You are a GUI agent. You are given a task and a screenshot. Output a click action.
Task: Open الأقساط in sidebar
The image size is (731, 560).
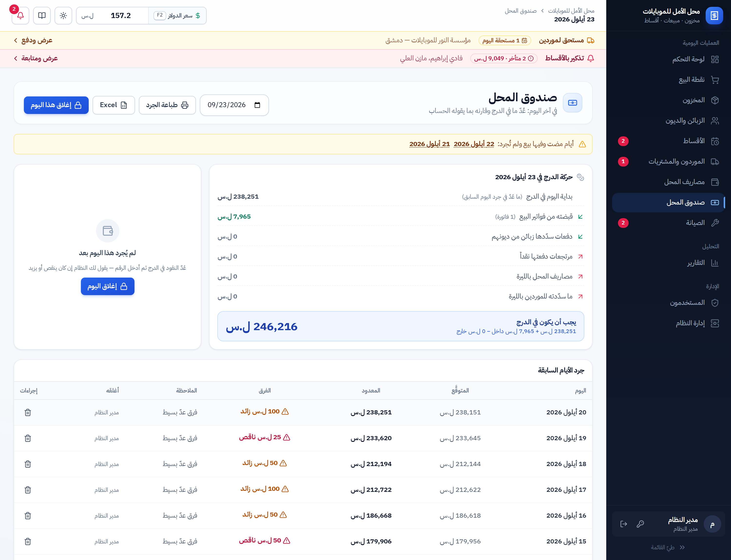[669, 141]
